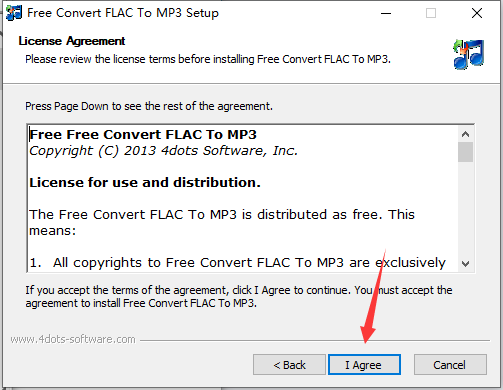The height and width of the screenshot is (390, 503).
Task: Click the italic Copyright 2013 4dots Software line
Action: coord(163,151)
